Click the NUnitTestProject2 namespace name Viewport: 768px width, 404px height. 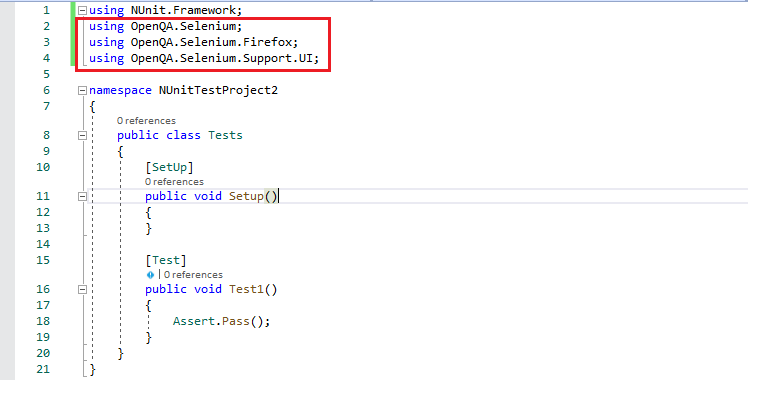click(x=218, y=91)
